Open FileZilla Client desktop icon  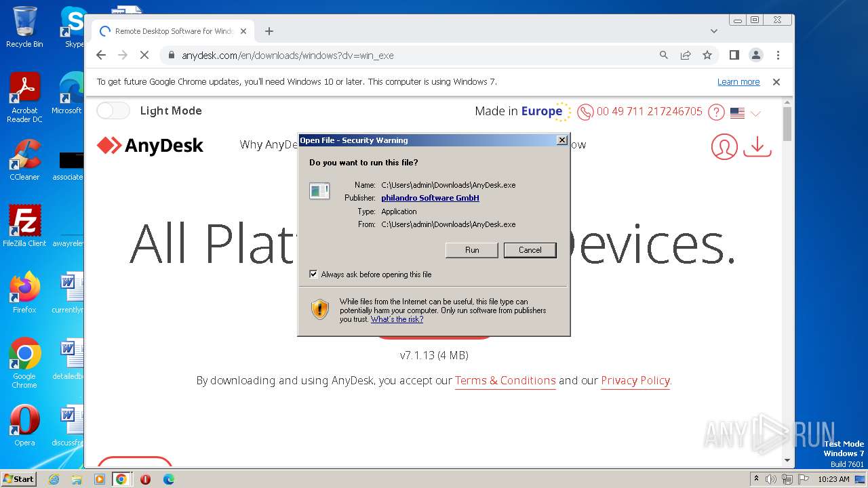coord(24,226)
